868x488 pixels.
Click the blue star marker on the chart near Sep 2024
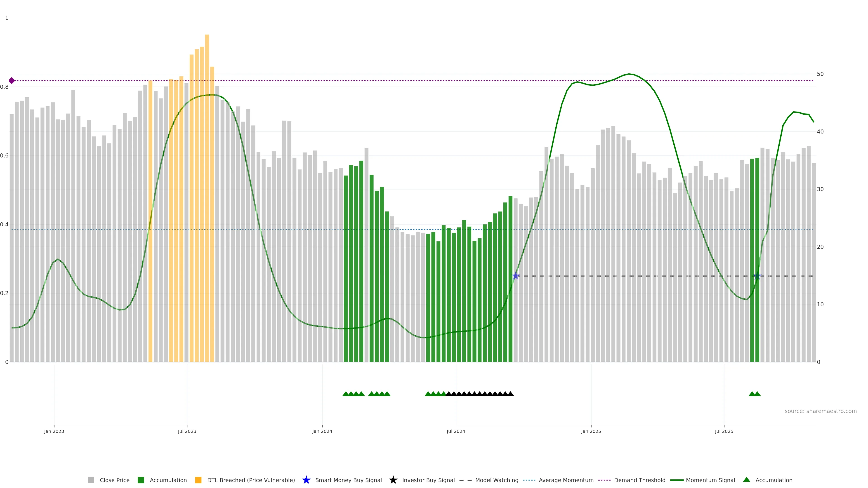516,276
